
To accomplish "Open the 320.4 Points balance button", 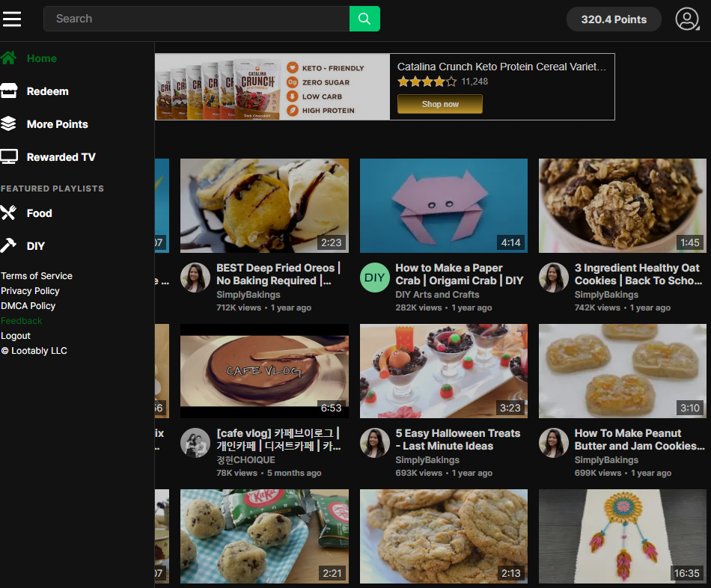I will [x=614, y=19].
